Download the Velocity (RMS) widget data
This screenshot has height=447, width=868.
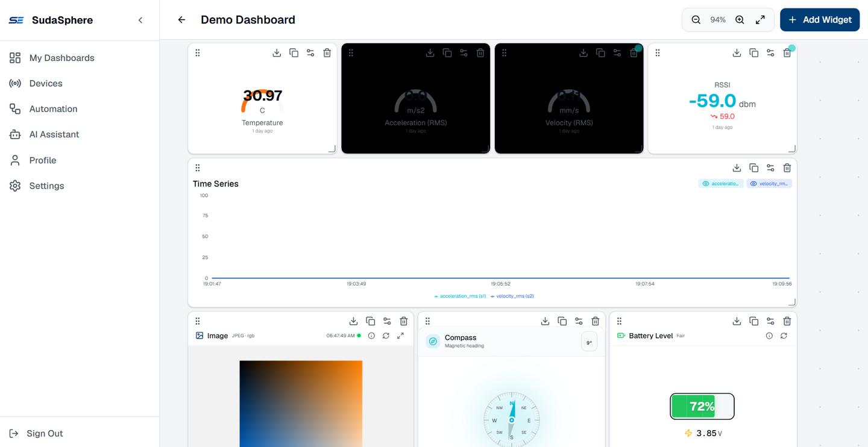[583, 53]
